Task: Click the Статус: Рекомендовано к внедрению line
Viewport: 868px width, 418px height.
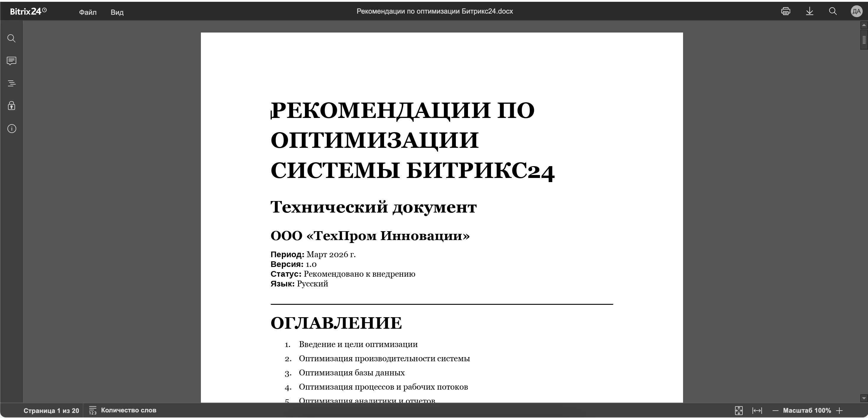Action: [343, 274]
